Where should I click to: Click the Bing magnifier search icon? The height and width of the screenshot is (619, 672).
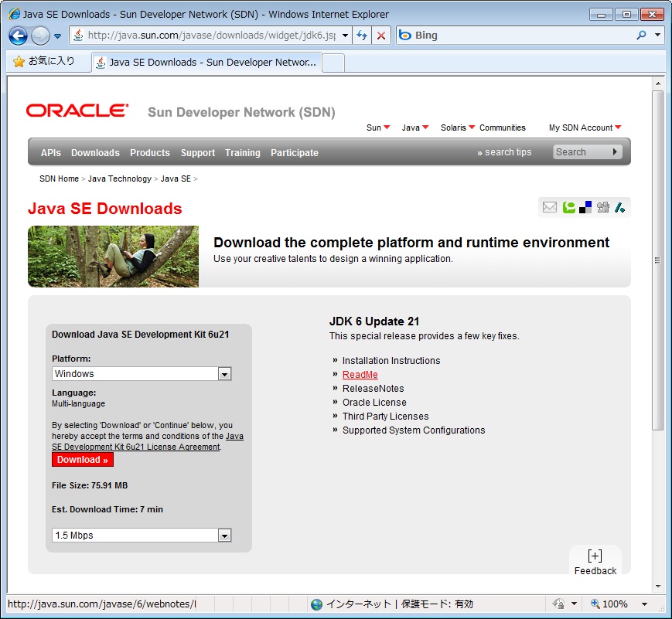pyautogui.click(x=641, y=35)
